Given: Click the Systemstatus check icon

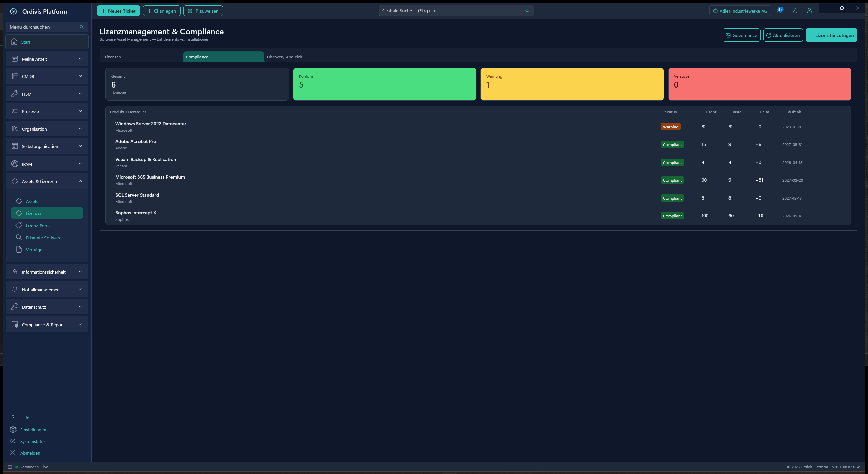Looking at the screenshot, I should (x=13, y=441).
